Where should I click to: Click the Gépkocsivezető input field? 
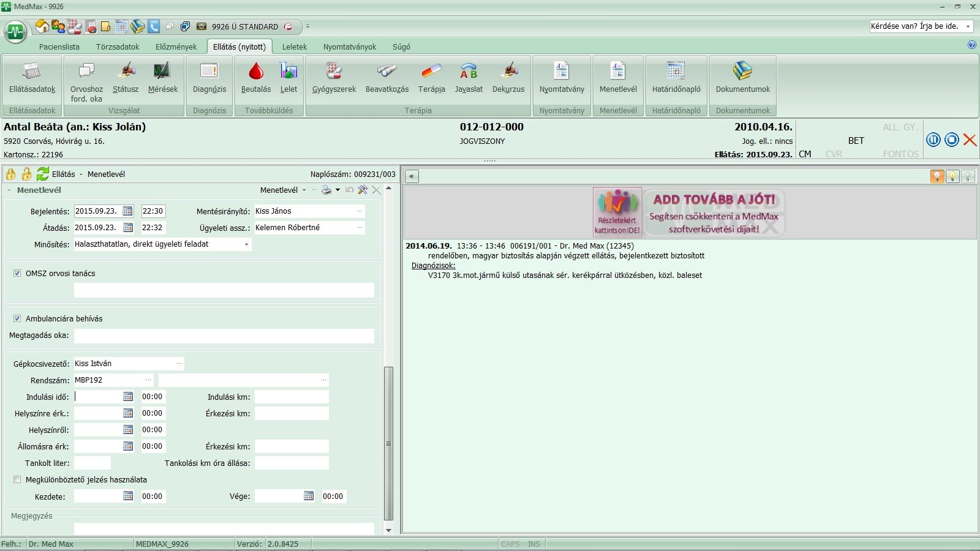(x=124, y=364)
